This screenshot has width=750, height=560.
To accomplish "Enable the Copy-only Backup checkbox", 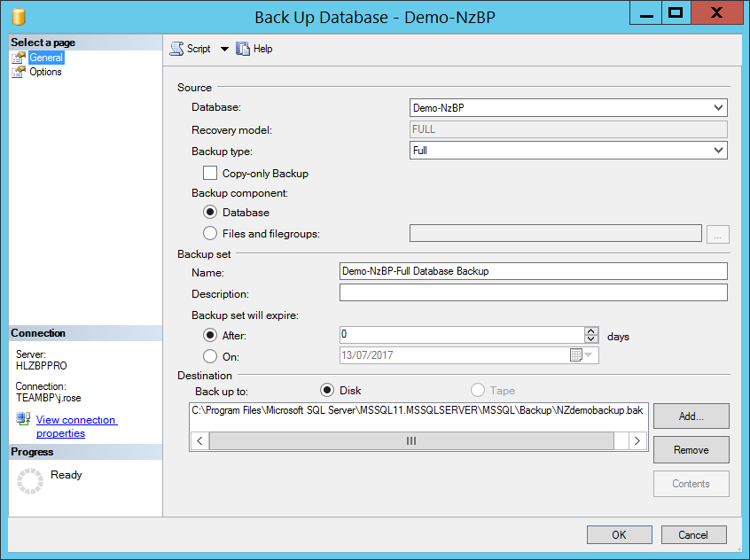I will (x=210, y=173).
